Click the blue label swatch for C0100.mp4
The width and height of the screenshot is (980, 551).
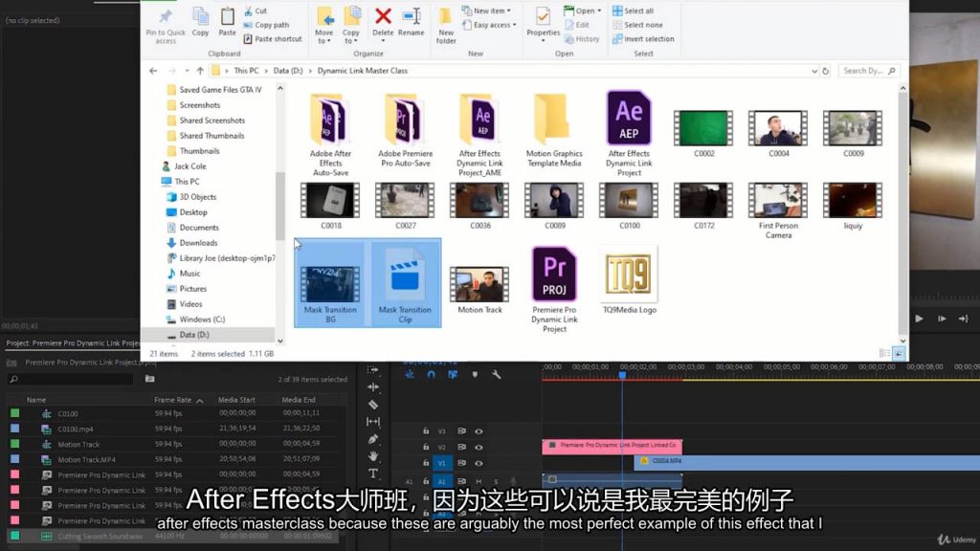[15, 429]
